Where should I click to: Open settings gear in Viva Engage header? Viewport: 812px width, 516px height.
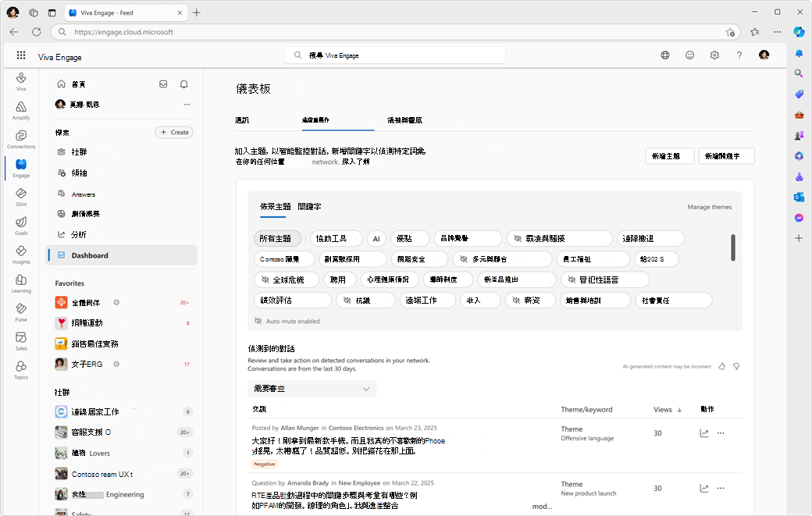point(714,55)
